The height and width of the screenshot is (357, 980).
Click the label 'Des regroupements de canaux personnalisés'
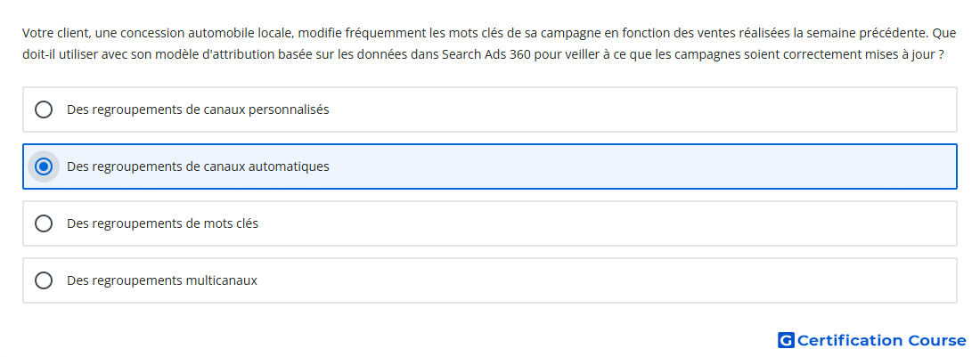tap(198, 110)
